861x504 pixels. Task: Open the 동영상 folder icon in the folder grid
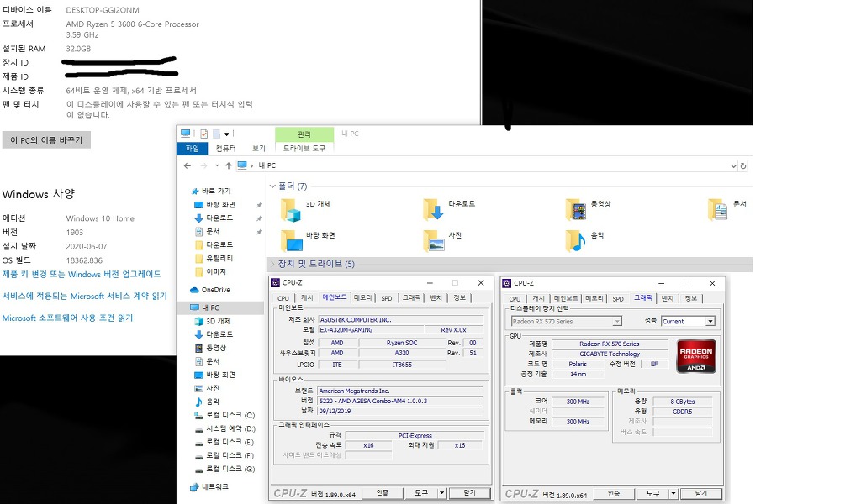point(575,209)
